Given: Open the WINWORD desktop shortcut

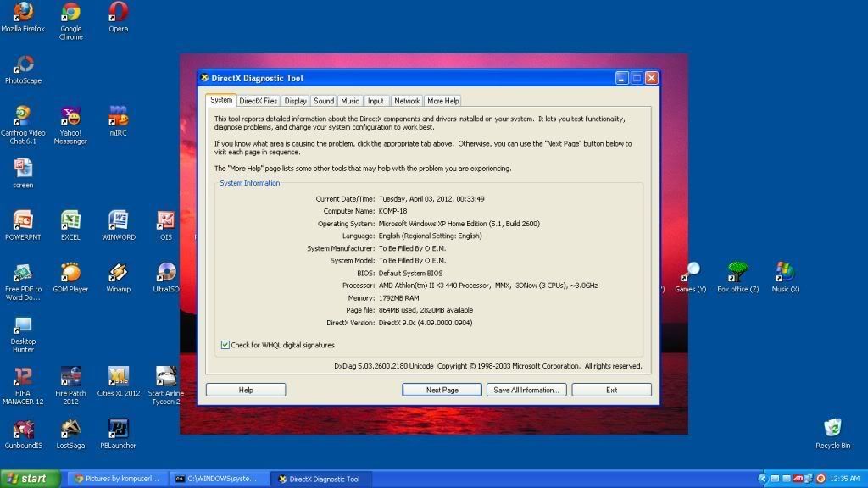Looking at the screenshot, I should (119, 225).
